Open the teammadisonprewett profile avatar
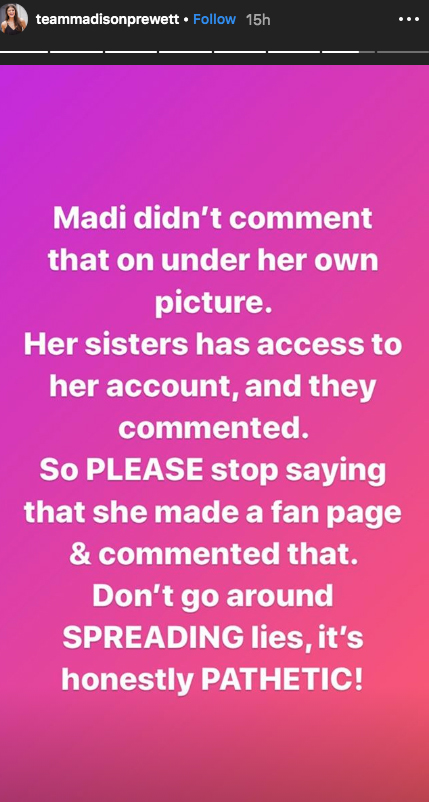Screen dimensions: 429x802 pyautogui.click(x=14, y=19)
